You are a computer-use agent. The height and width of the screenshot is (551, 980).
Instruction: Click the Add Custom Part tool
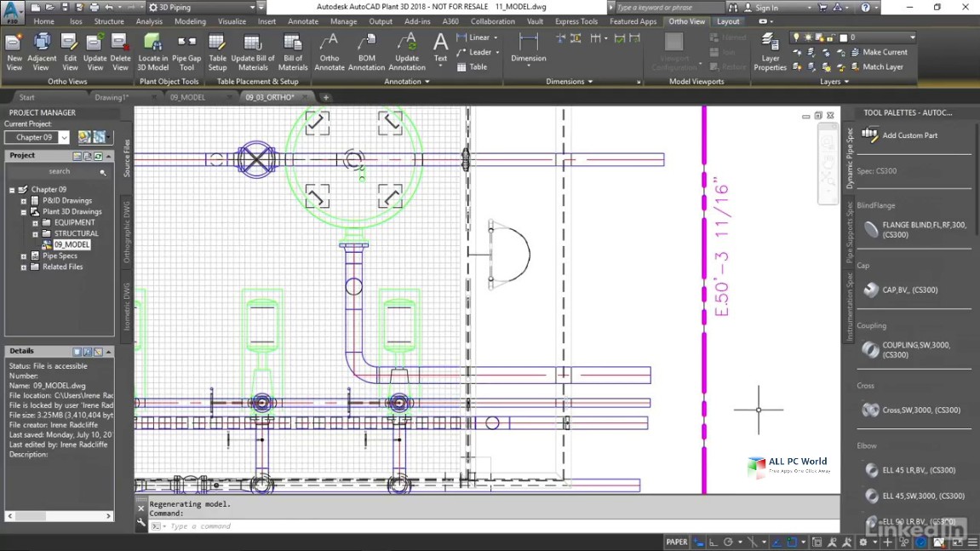[909, 135]
